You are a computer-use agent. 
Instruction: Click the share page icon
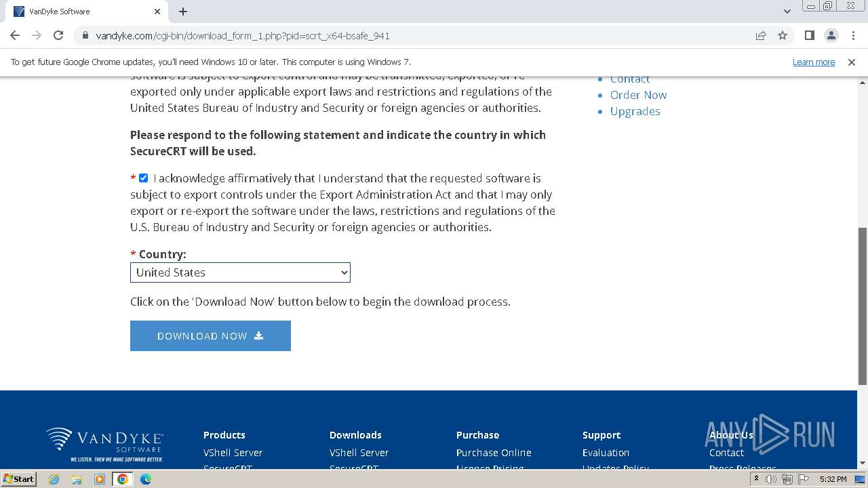point(761,36)
